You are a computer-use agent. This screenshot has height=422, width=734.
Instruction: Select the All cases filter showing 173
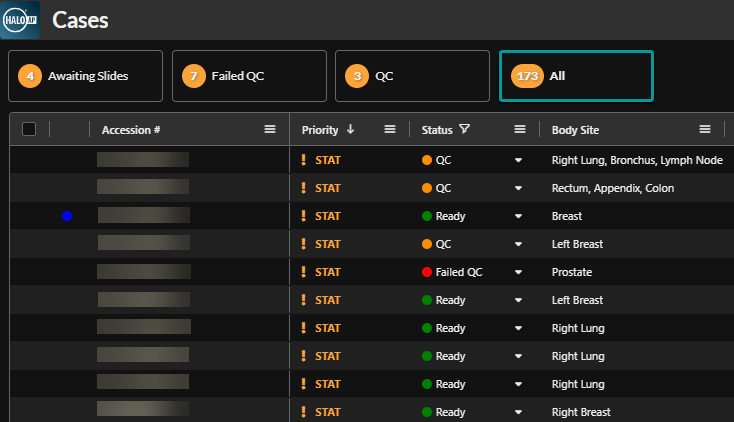(x=576, y=76)
